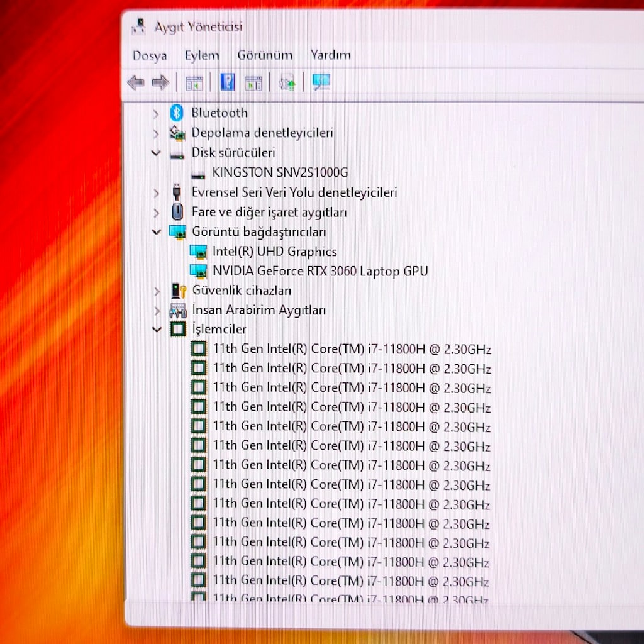Click the Fare ve diğer işaret aygıtları mouse icon
644x644 pixels.
pyautogui.click(x=177, y=213)
